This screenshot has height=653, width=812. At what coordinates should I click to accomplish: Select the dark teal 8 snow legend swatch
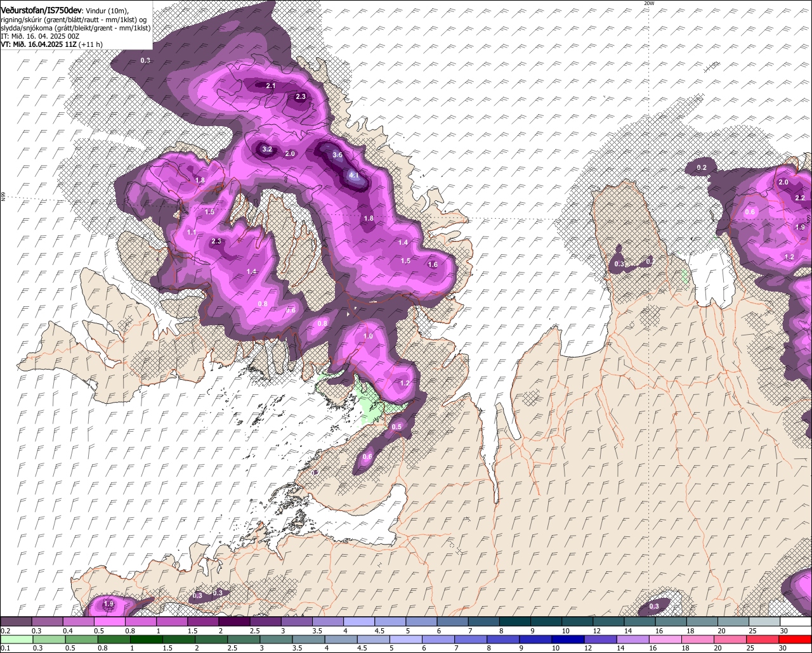point(515,622)
